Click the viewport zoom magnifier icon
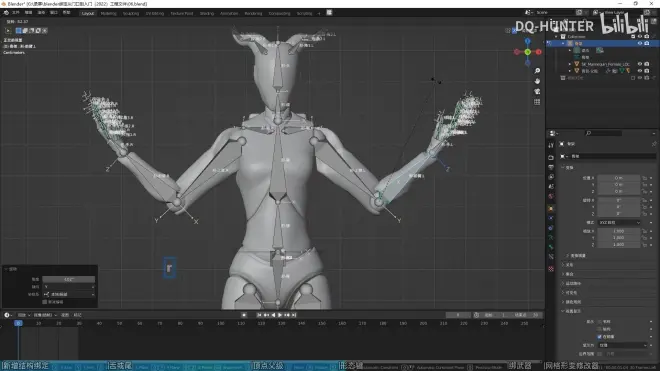Viewport: 660px width, 371px height. click(537, 71)
